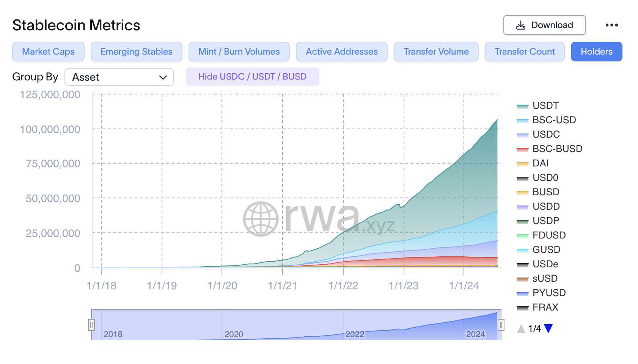This screenshot has height=364, width=638.
Task: Toggle the FRAX legend entry
Action: [x=537, y=307]
